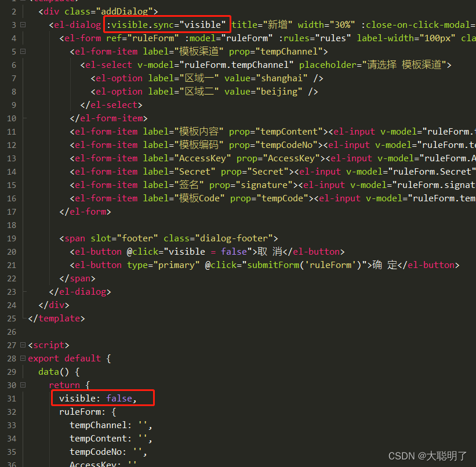Click label "签名" on line 15
Screen dimensions: 476x467
[189, 185]
